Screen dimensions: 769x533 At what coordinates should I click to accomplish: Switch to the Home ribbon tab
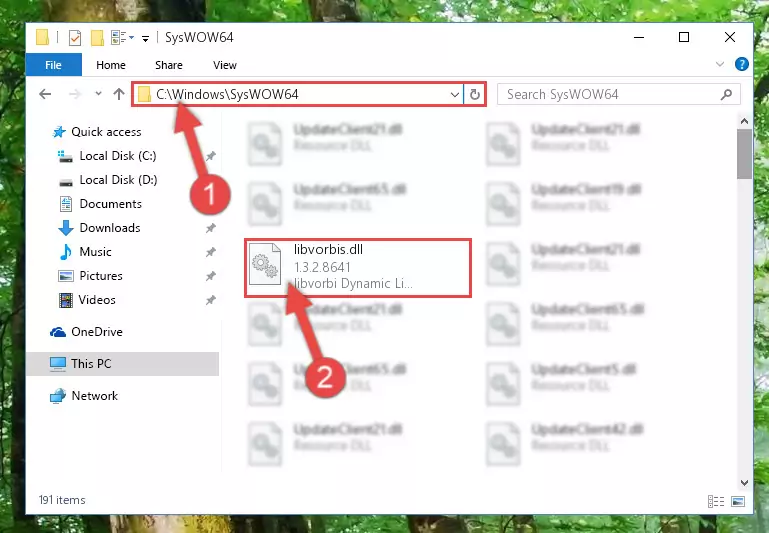111,65
